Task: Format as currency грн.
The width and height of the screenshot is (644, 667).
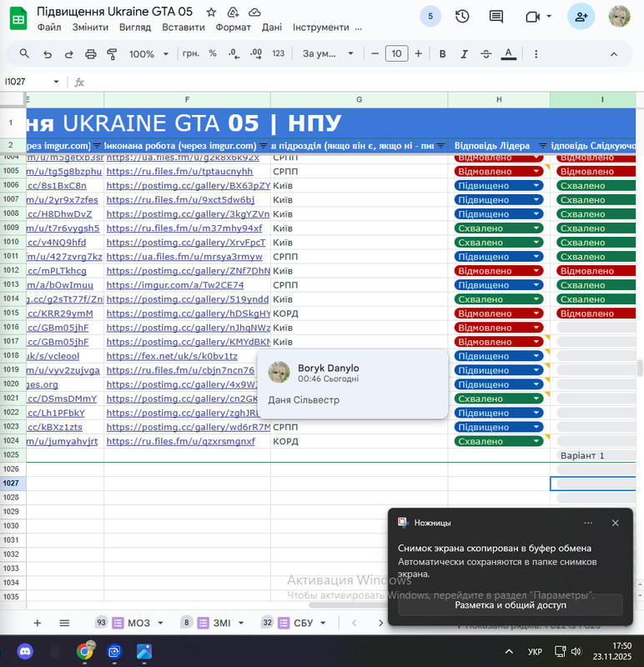Action: pos(191,53)
